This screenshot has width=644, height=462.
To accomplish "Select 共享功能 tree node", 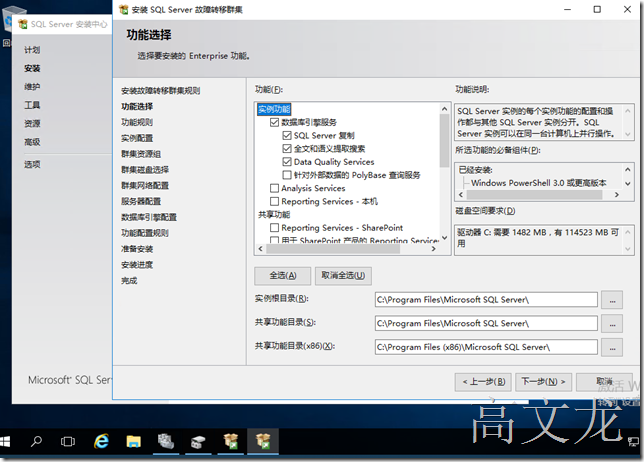I will pos(274,214).
